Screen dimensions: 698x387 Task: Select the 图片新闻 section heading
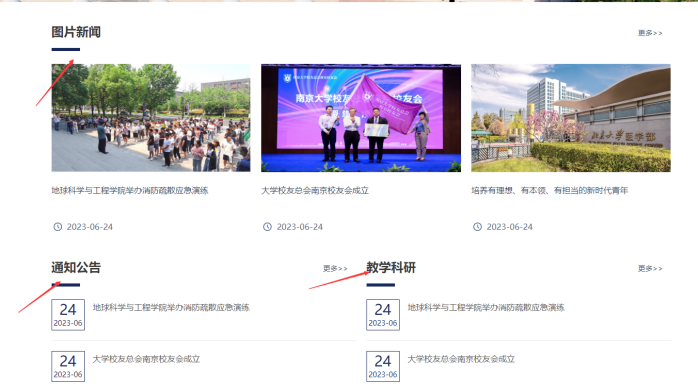pos(76,32)
